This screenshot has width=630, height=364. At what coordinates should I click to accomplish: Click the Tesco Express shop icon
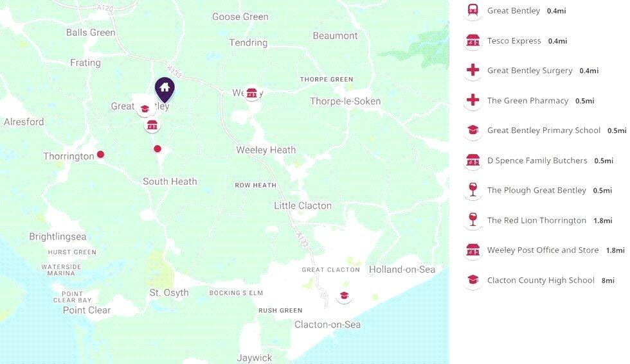(x=473, y=40)
